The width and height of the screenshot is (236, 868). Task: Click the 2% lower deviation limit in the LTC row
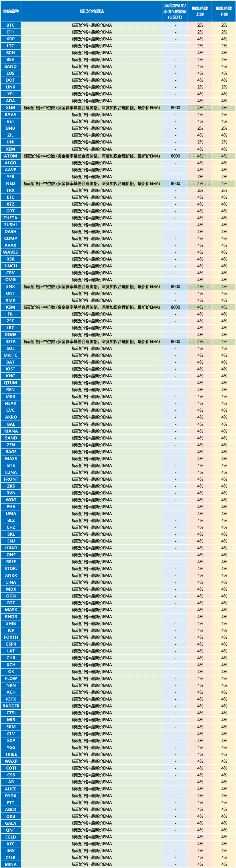click(224, 46)
